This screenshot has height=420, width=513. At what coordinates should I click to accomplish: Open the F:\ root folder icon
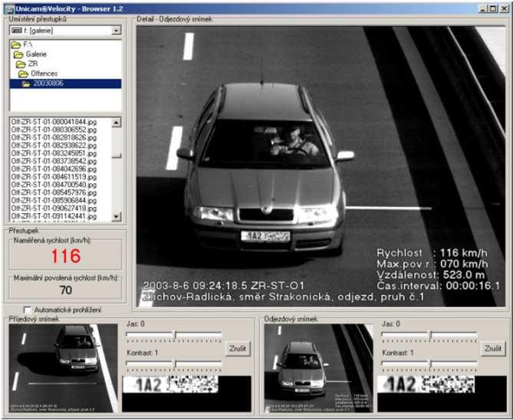click(15, 44)
